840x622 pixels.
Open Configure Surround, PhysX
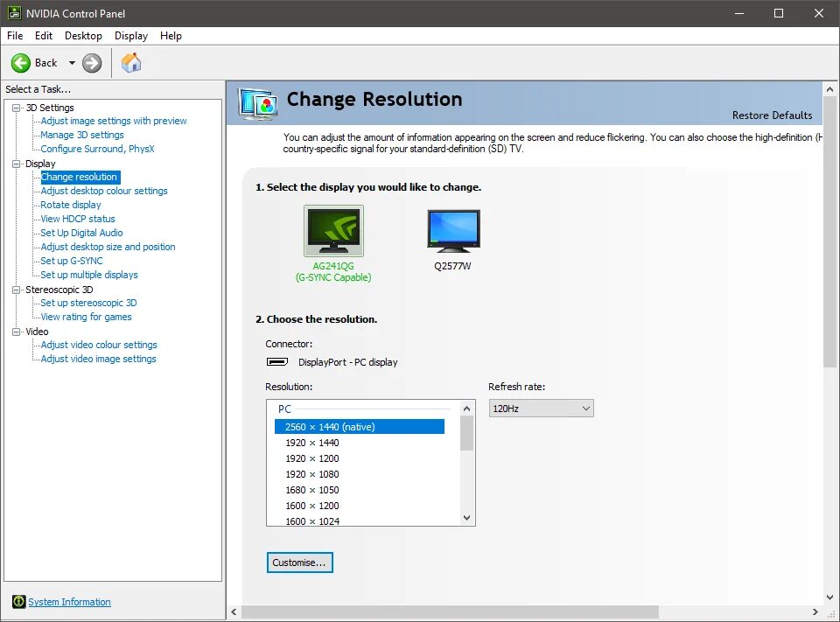(x=97, y=149)
